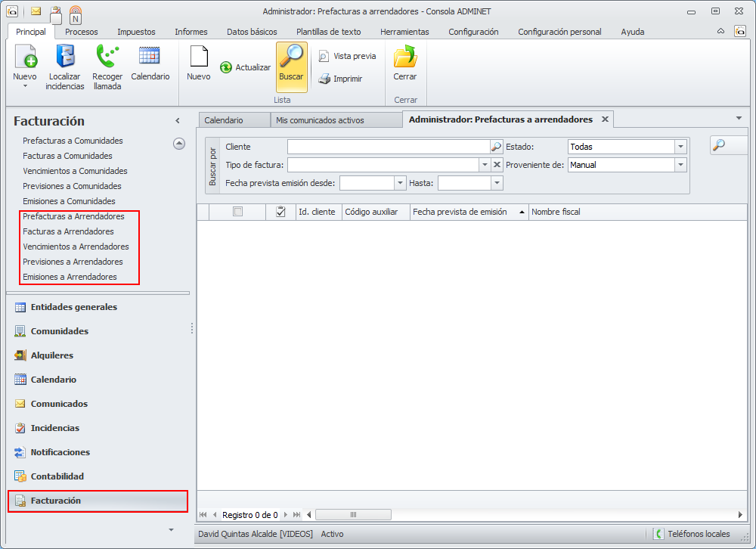The image size is (756, 549).
Task: Open the tab list dropdown arrow
Action: 739,118
